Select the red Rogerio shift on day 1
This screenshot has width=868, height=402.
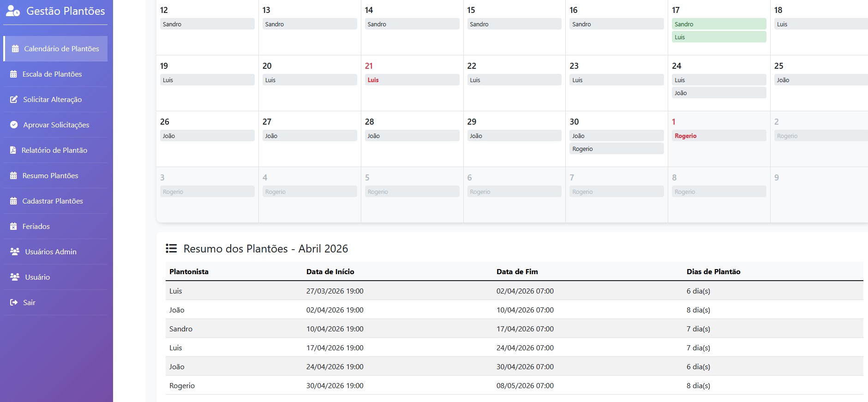pyautogui.click(x=719, y=136)
